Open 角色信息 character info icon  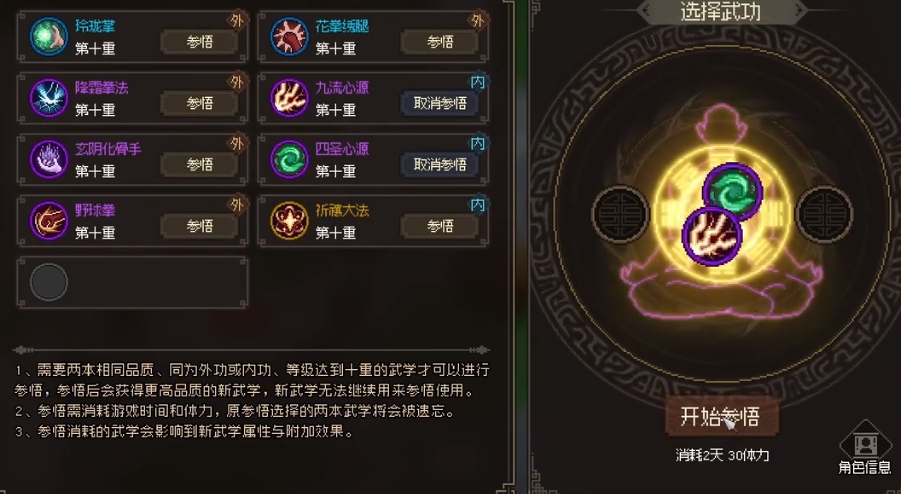tap(864, 449)
